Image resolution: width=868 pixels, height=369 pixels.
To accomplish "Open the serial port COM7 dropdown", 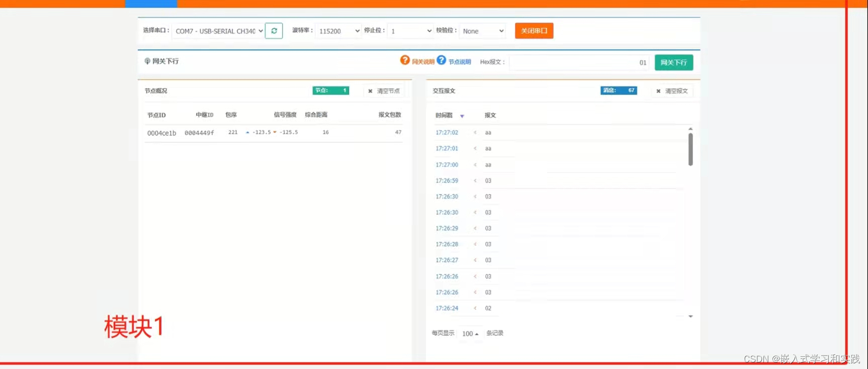I will click(x=219, y=31).
